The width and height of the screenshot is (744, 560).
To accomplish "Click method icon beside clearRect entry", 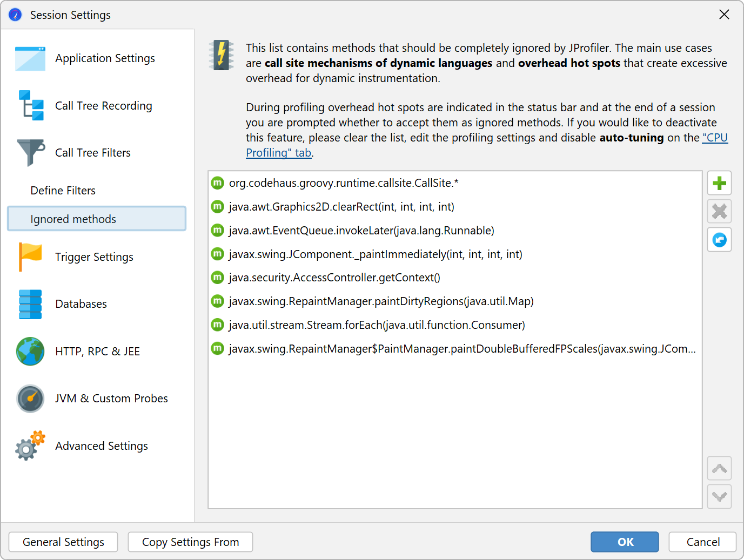I will coord(217,207).
